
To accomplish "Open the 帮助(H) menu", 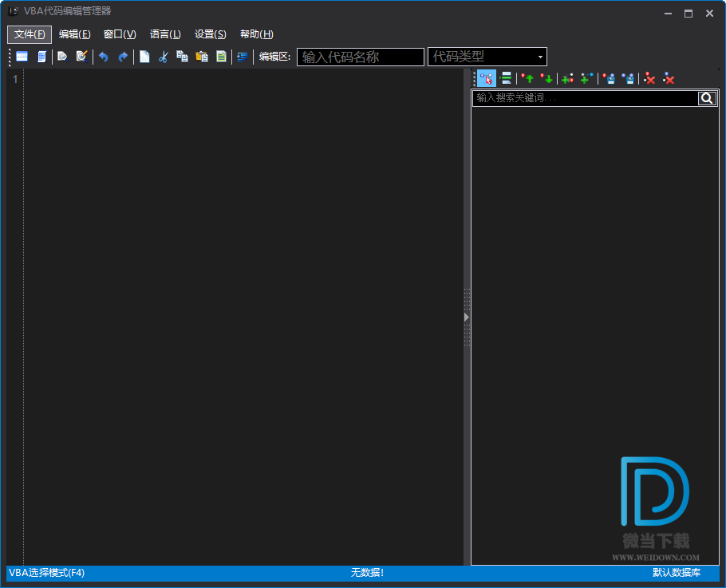I will tap(257, 34).
